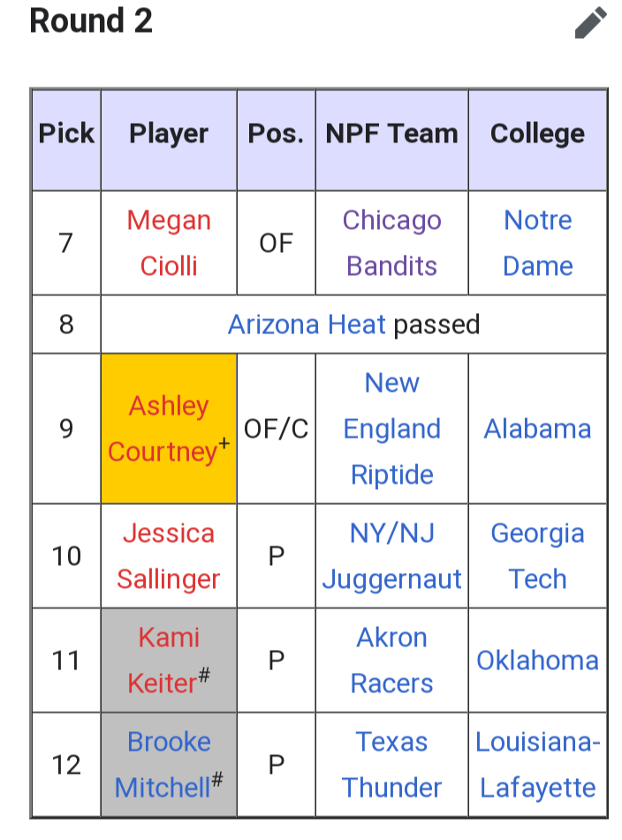Follow the Louisiana-Lafayette college link
Viewport: 622px width, 840px height.
coord(537,765)
